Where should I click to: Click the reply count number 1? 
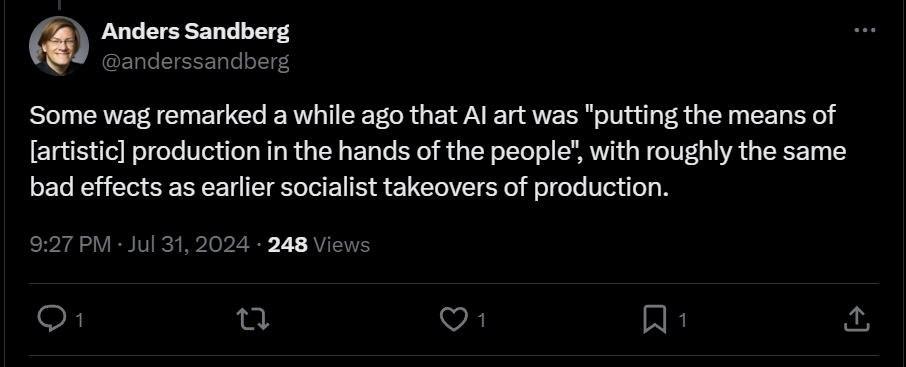click(79, 320)
